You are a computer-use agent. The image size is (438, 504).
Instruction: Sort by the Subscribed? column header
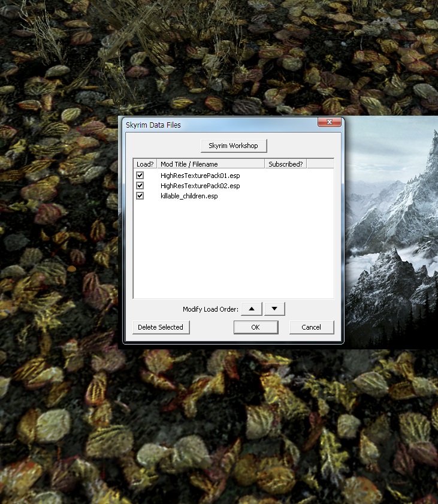[x=286, y=164]
